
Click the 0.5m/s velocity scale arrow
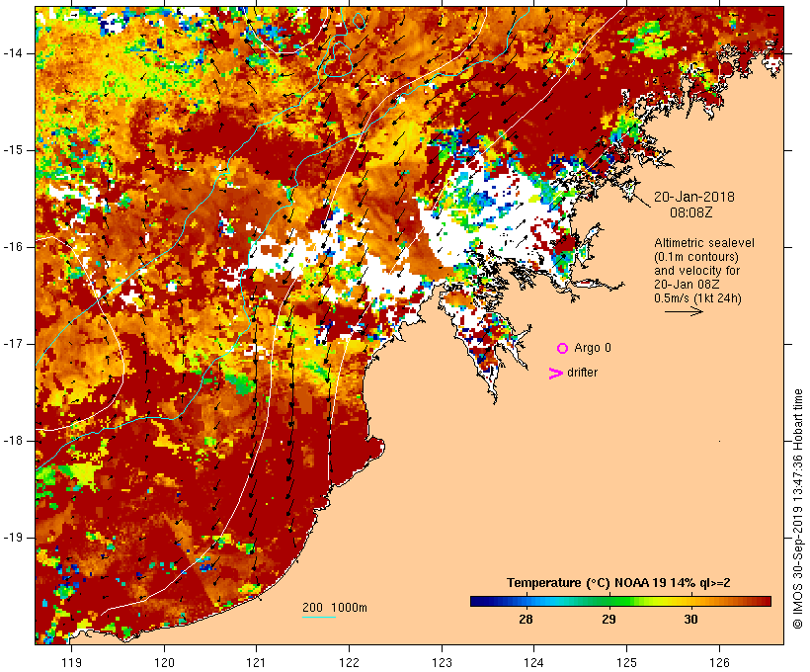click(x=684, y=311)
